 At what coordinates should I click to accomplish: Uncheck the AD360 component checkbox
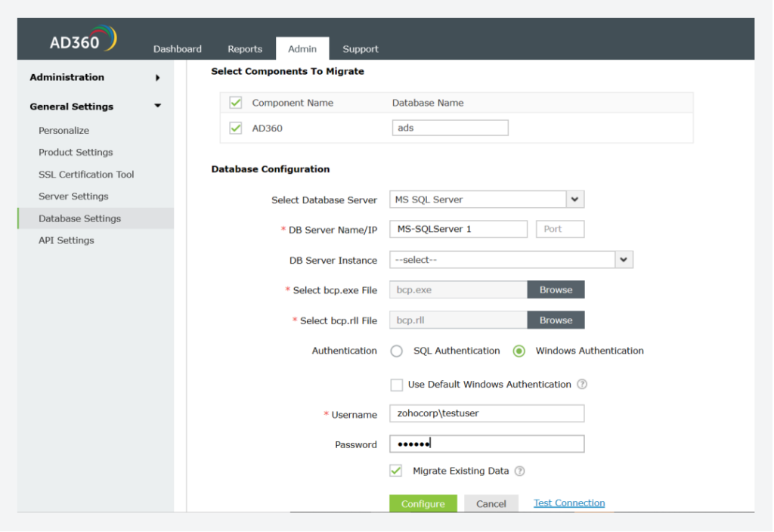pyautogui.click(x=236, y=128)
